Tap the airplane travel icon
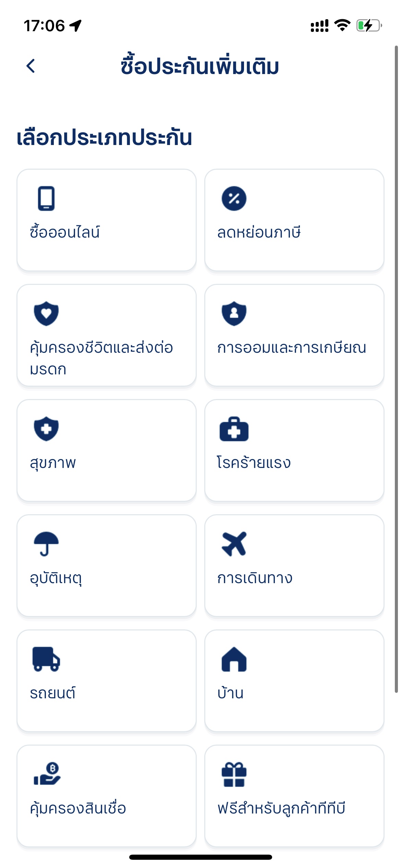The width and height of the screenshot is (401, 868). (x=234, y=544)
